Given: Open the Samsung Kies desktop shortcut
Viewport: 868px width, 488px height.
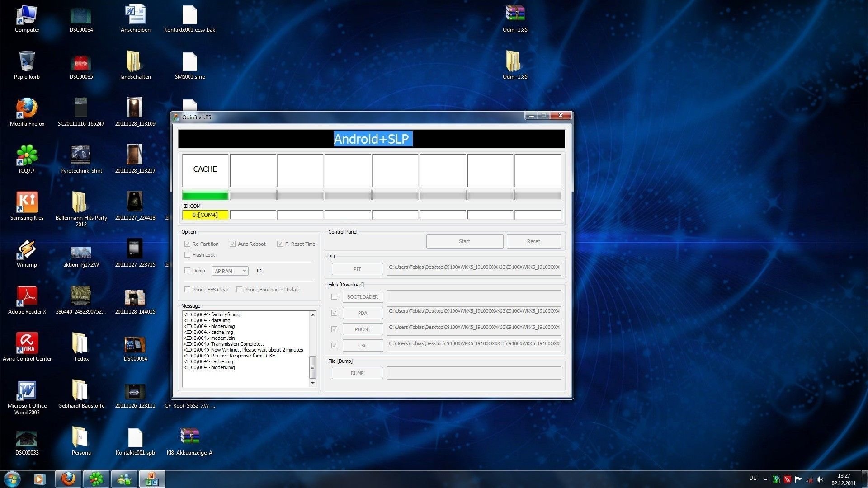Looking at the screenshot, I should pos(27,206).
